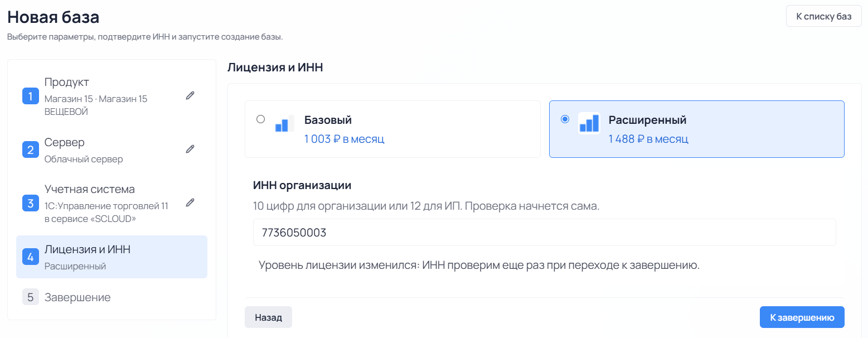Viewport: 868px width, 338px height.
Task: Edit the Учетная система step pencil icon
Action: (190, 202)
